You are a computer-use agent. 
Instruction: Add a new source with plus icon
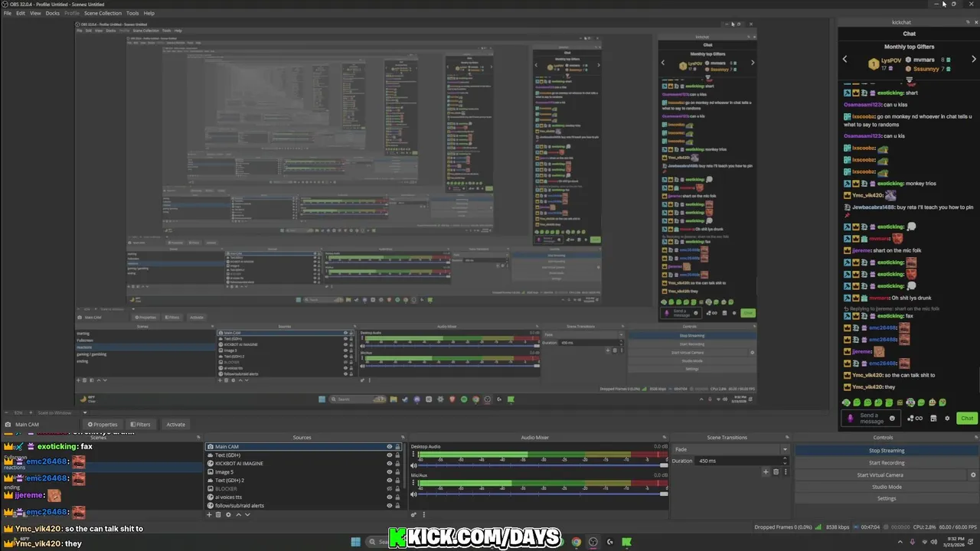pos(209,515)
